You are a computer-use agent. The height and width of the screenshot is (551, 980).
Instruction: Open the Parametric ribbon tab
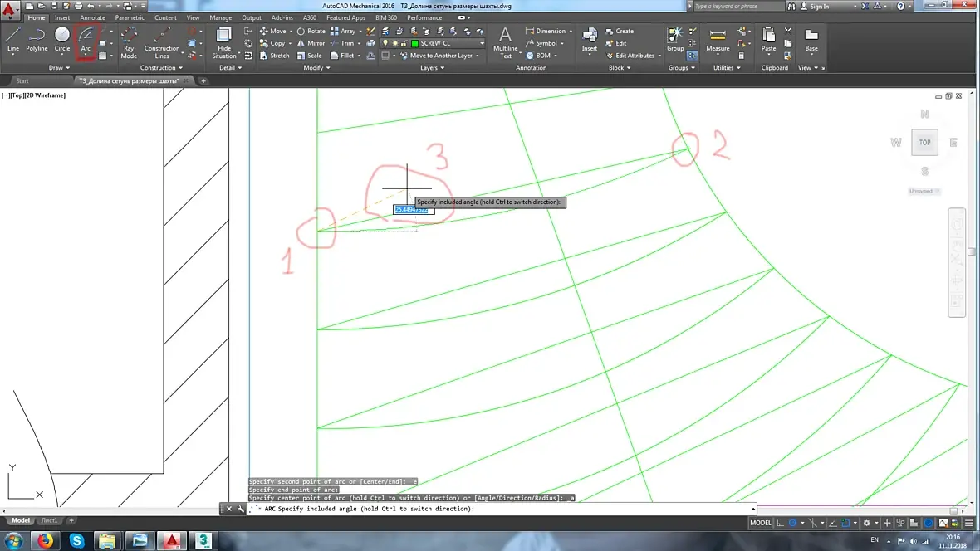click(130, 17)
